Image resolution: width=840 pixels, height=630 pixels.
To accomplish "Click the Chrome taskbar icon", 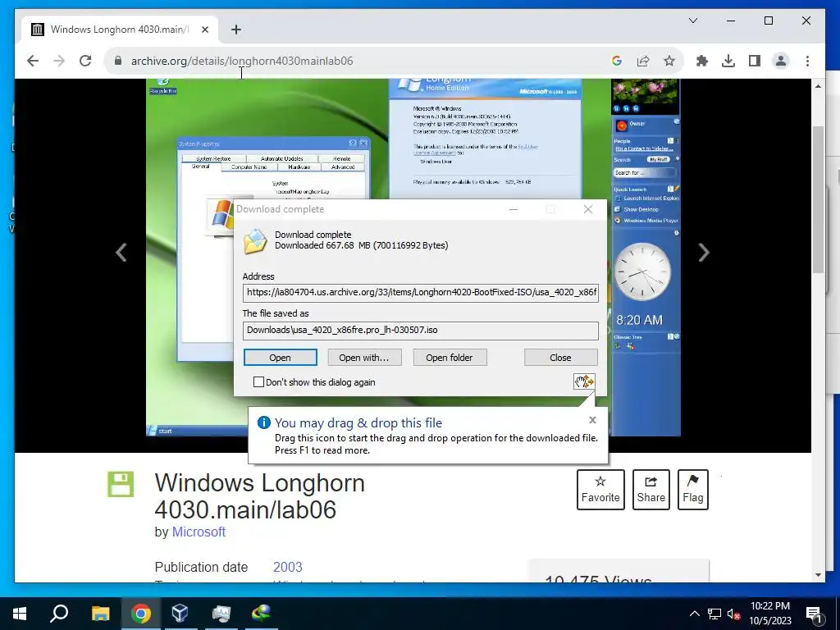I will click(141, 614).
